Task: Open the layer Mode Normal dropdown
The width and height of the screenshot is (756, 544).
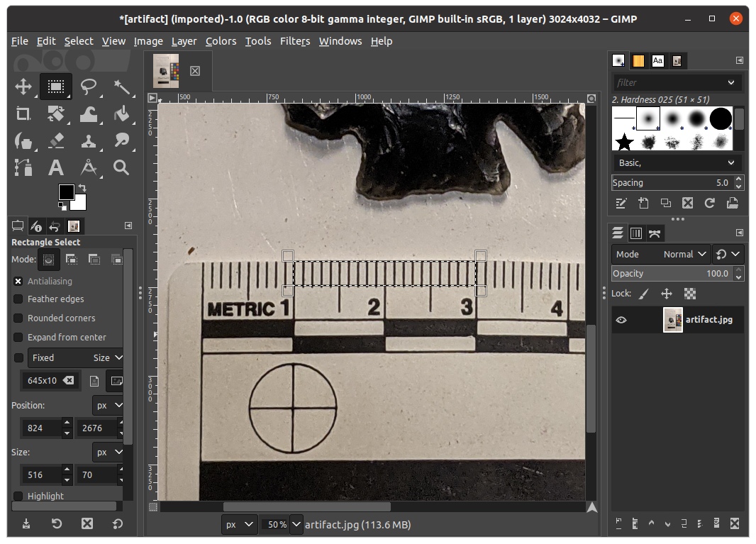Action: (661, 254)
